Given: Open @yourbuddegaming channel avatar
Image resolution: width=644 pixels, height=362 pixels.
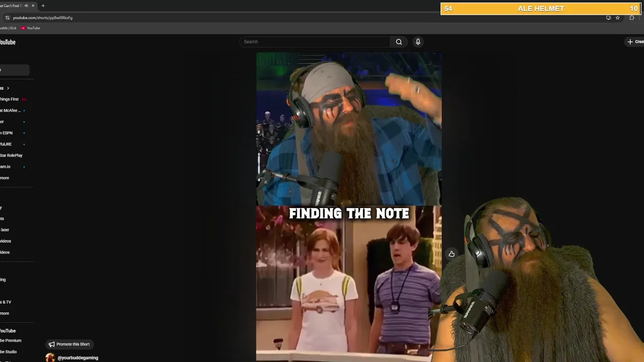Looking at the screenshot, I should [50, 357].
